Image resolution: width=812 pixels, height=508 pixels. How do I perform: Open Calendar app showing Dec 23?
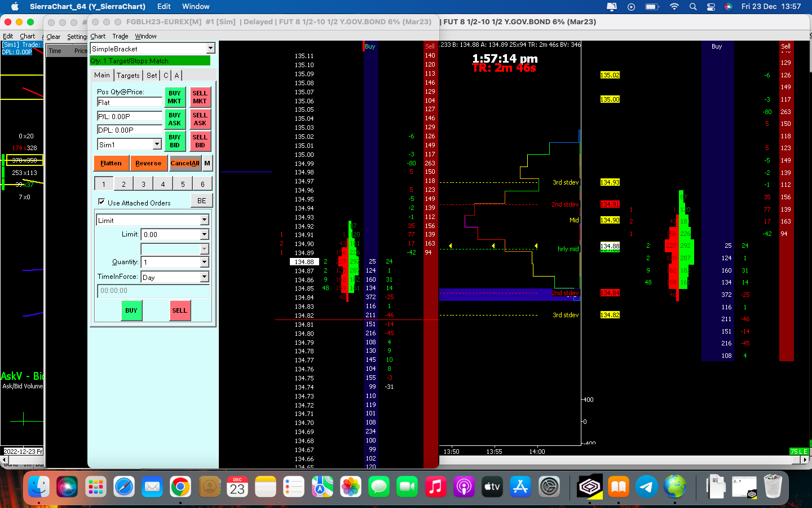click(237, 487)
